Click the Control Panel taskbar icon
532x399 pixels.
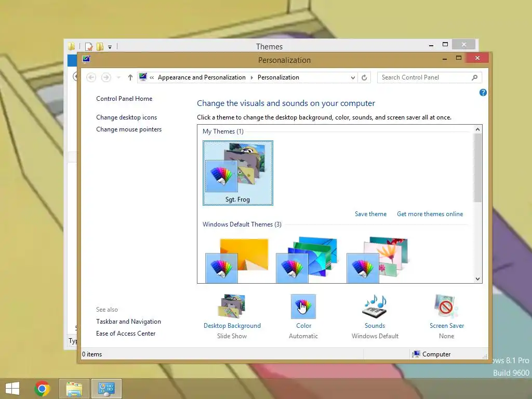click(x=106, y=389)
